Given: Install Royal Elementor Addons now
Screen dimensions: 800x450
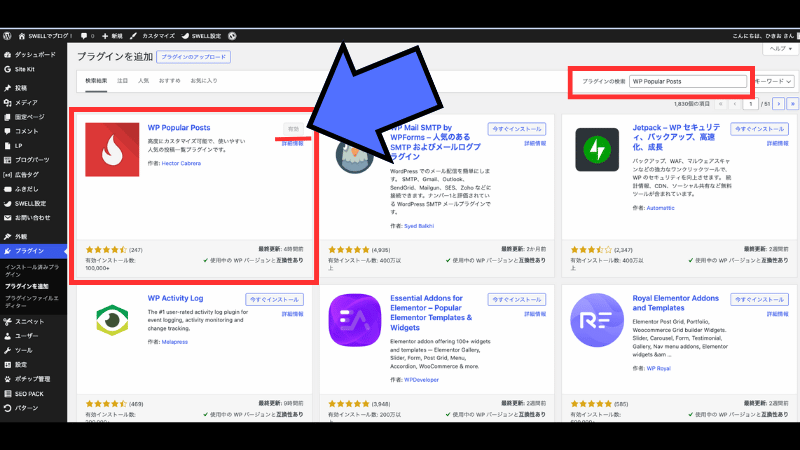Looking at the screenshot, I should (759, 299).
